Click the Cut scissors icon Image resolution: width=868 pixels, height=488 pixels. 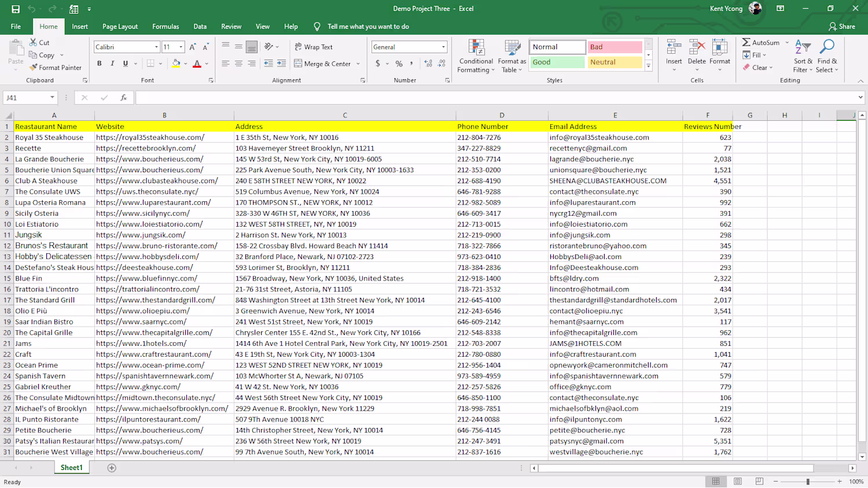click(x=34, y=43)
